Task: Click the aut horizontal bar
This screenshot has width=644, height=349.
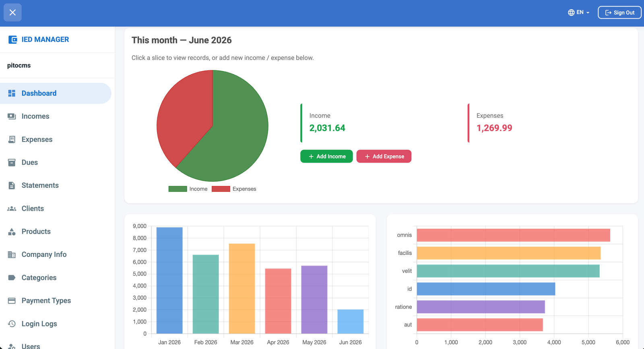Action: tap(480, 325)
